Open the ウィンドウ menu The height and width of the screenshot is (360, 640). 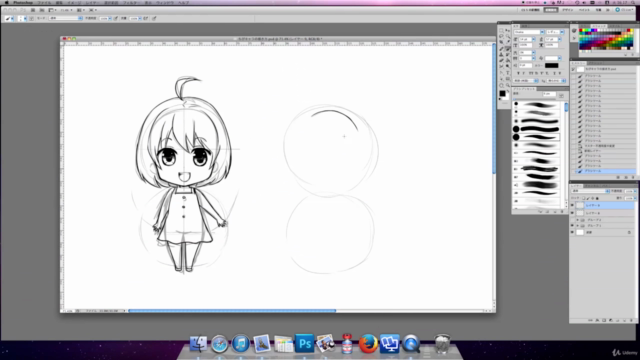[x=165, y=2]
